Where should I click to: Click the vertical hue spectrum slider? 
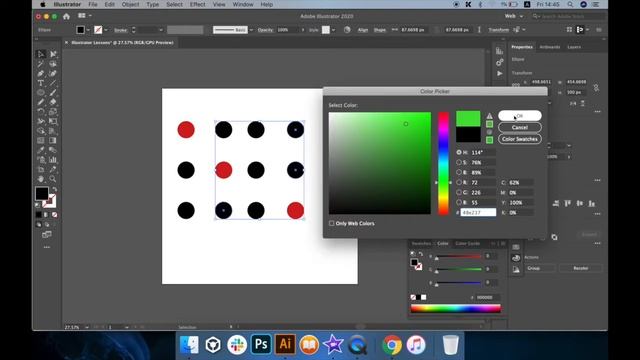pos(443,163)
